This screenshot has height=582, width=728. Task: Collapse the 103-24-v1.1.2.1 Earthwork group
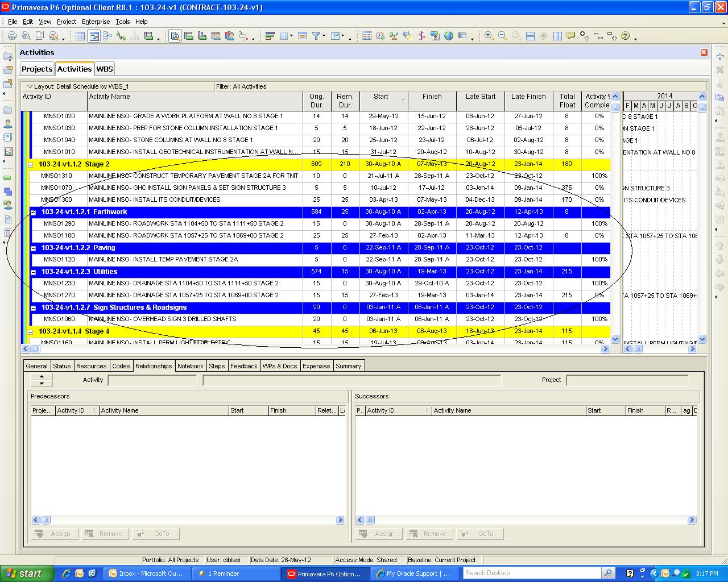[33, 212]
